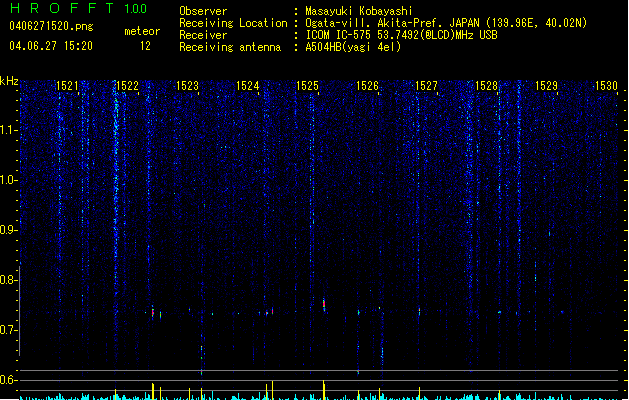
Task: Click the kHz axis unit label
Action: point(9,81)
